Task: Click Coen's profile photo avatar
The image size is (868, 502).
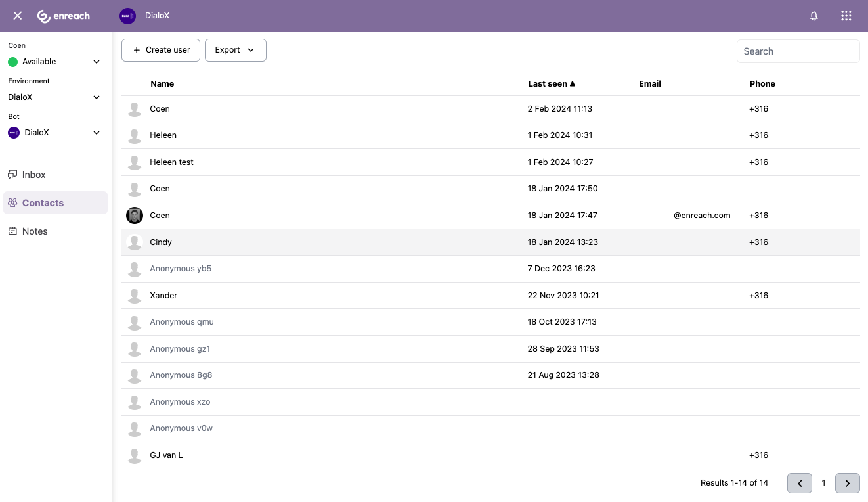Action: 135,216
